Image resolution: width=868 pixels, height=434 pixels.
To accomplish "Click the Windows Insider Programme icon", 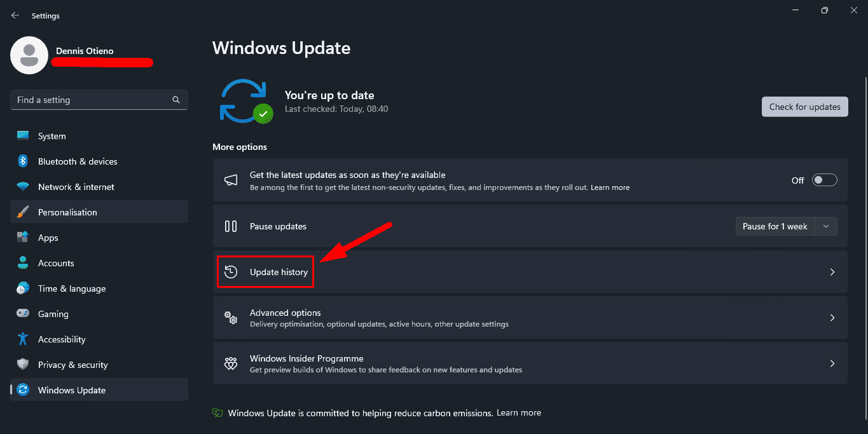I will pos(230,363).
